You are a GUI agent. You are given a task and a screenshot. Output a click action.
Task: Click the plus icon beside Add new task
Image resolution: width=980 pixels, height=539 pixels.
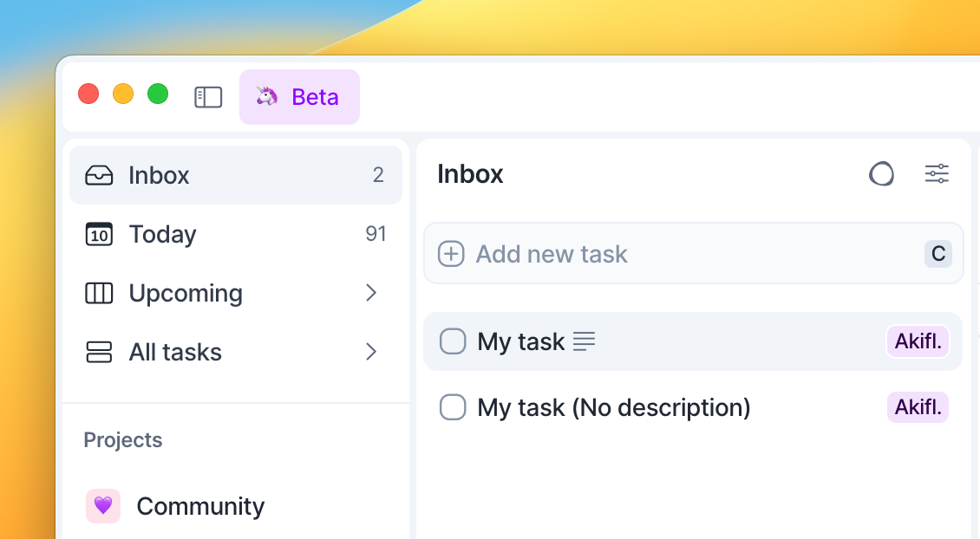tap(451, 254)
